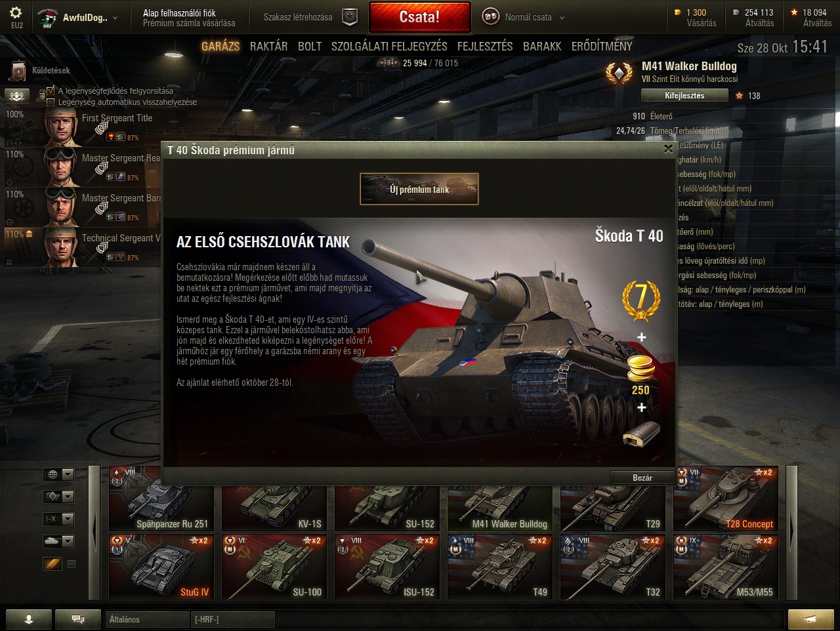
Task: Switch to the RAKTÁR tab
Action: (268, 46)
